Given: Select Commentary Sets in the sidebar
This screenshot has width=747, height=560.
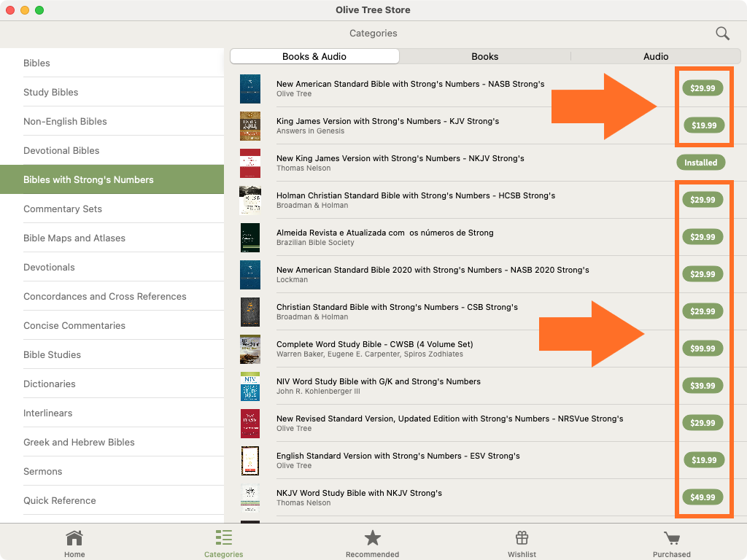Looking at the screenshot, I should tap(63, 209).
